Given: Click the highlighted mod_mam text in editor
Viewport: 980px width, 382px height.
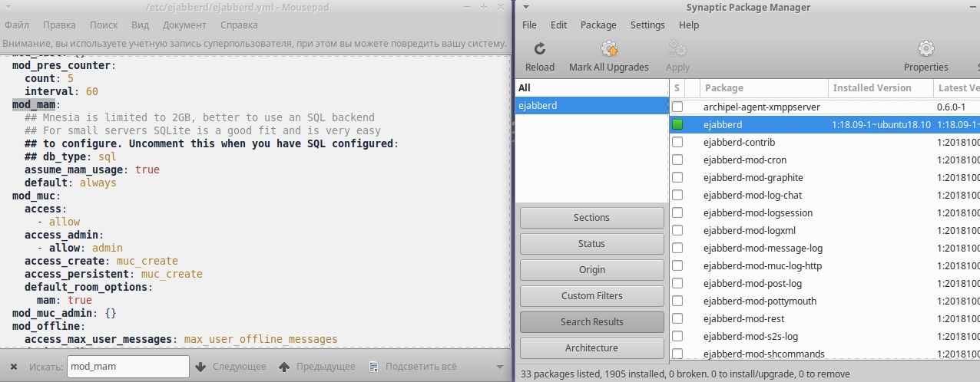Looking at the screenshot, I should tap(33, 104).
